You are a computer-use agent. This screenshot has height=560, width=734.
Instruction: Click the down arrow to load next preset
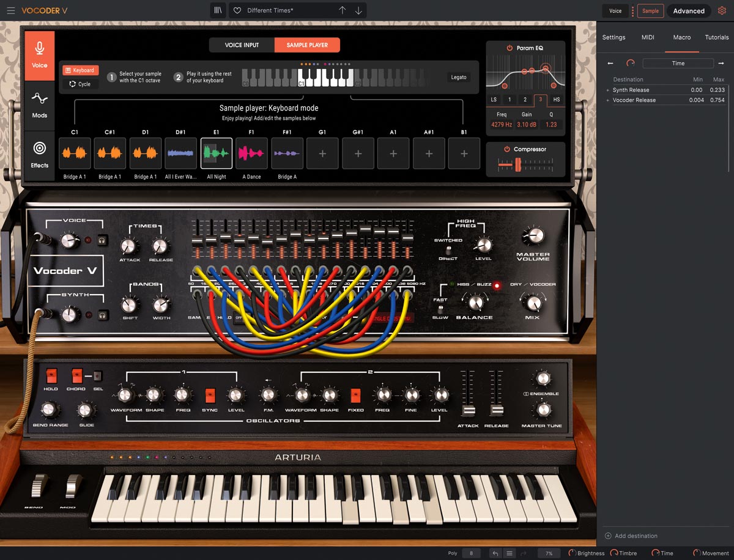coord(360,10)
